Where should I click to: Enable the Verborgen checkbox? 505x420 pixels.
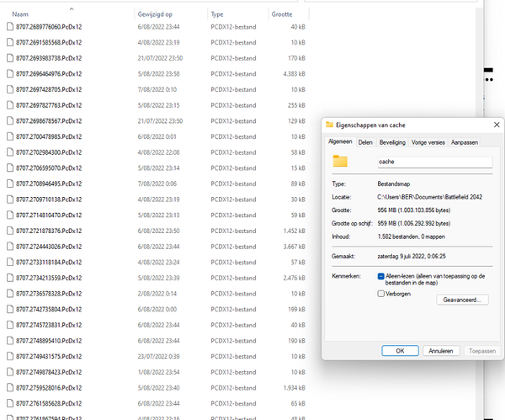pos(380,295)
